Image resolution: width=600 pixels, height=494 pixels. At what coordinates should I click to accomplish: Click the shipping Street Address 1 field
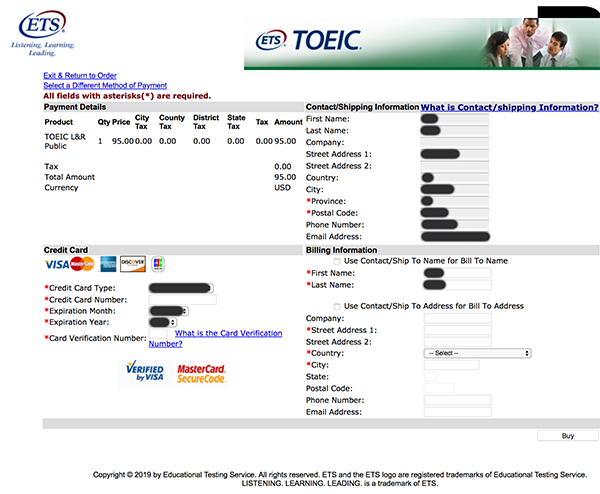(x=455, y=154)
